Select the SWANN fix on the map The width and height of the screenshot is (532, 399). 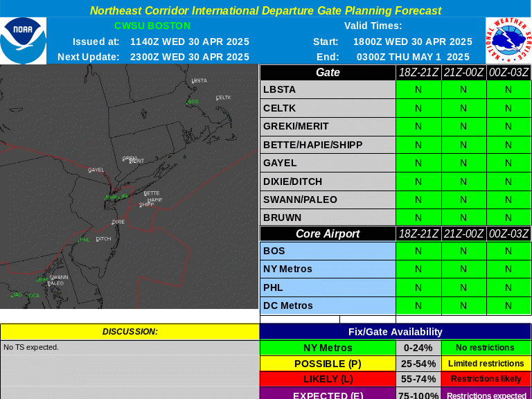pos(59,278)
